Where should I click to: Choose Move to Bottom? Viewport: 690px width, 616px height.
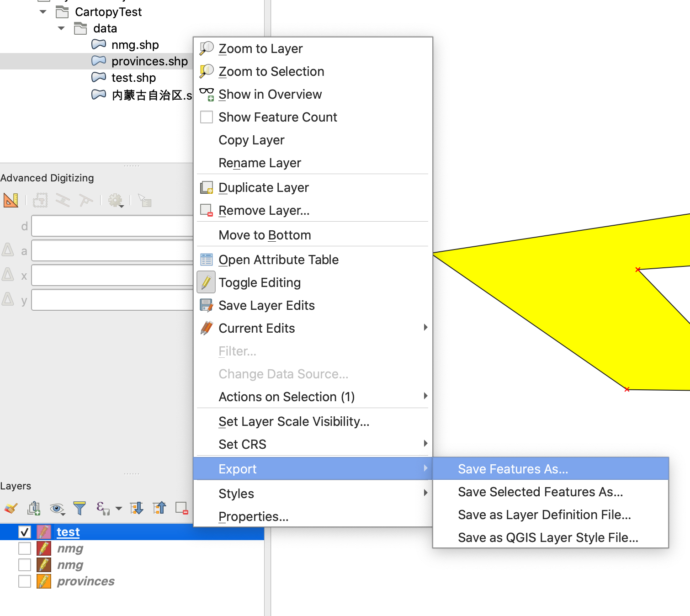point(313,235)
